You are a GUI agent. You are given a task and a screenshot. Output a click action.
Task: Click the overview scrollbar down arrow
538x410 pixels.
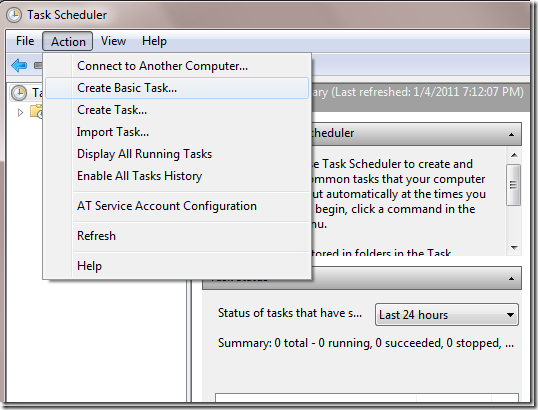(x=514, y=247)
